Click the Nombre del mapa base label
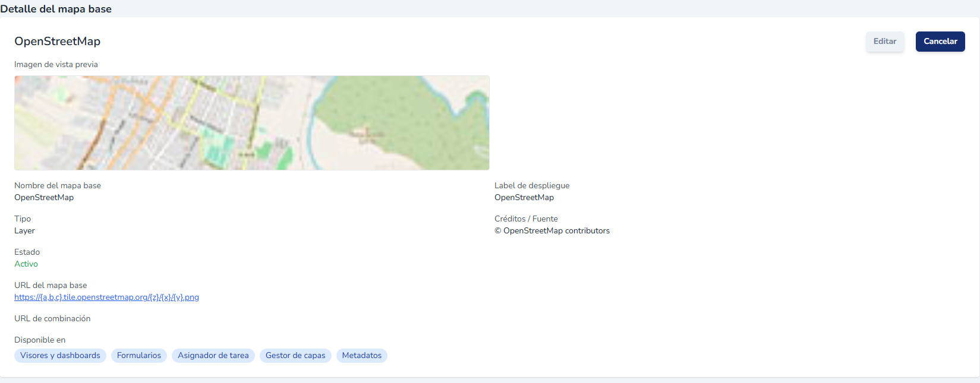The width and height of the screenshot is (980, 383). [58, 186]
